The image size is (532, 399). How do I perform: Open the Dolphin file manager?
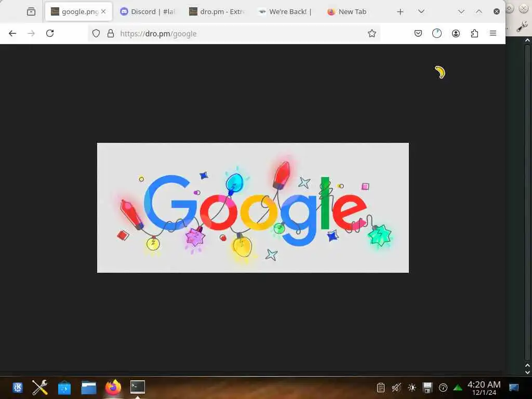[x=88, y=387]
